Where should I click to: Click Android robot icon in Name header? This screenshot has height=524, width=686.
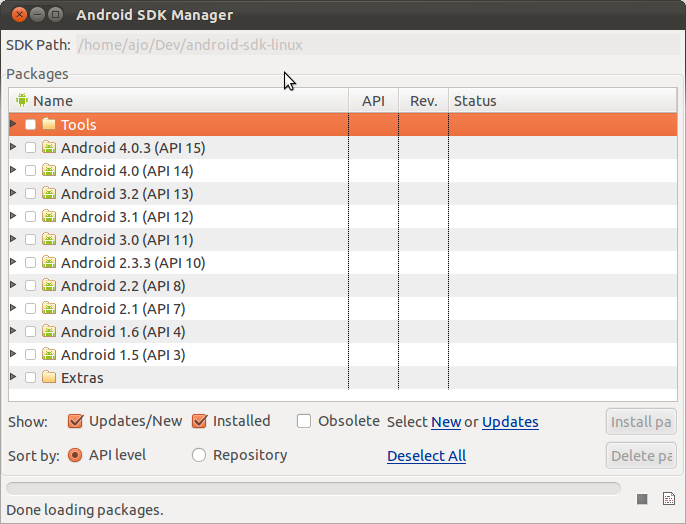tap(22, 100)
